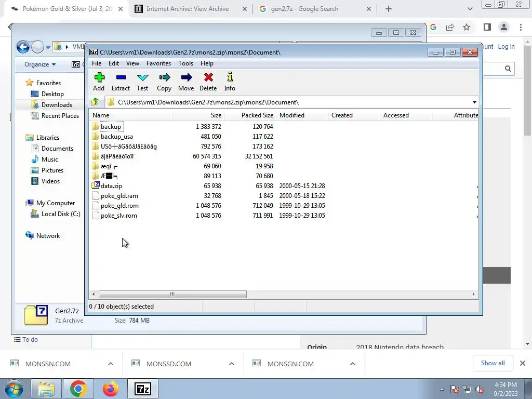
Task: Expand MONSGN.COM download options arrow
Action: (353, 364)
